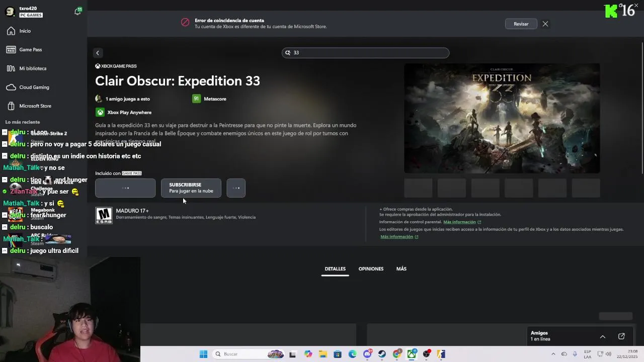Open Steam from taskbar

pyautogui.click(x=382, y=354)
